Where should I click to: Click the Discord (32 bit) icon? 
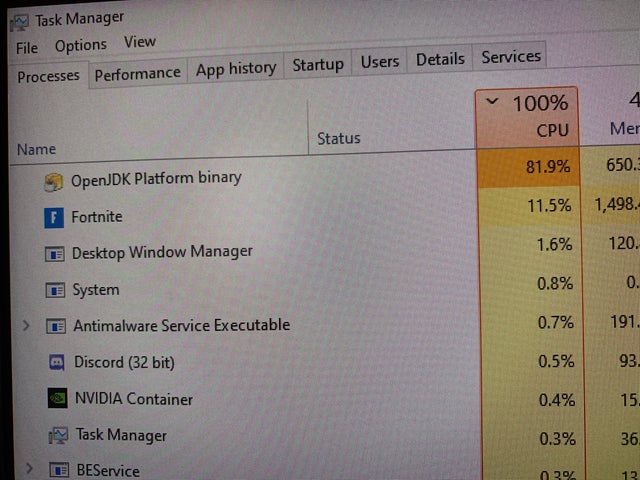point(57,362)
